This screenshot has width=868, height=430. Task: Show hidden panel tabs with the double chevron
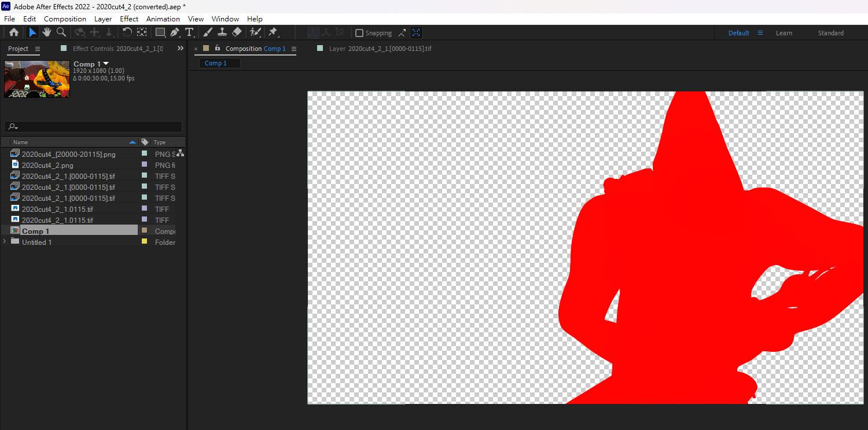[181, 49]
